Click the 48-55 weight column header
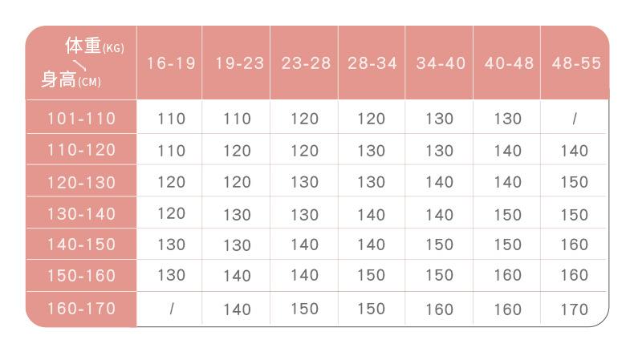634x364 pixels. (x=575, y=64)
